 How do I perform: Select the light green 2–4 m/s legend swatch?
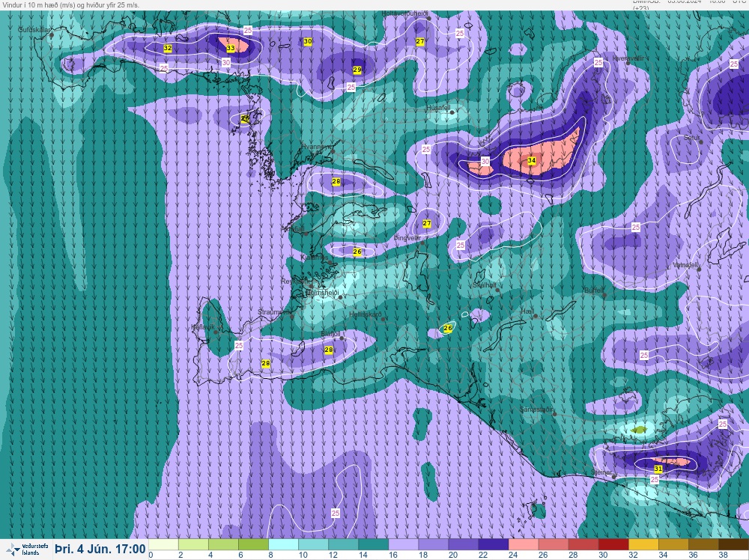193,545
